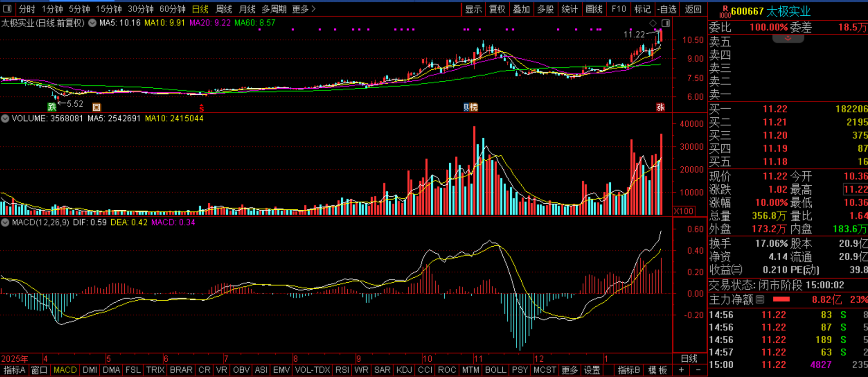The width and height of the screenshot is (868, 377).
Task: Open the MACD indicator dropdown arrow
Action: click(x=5, y=222)
